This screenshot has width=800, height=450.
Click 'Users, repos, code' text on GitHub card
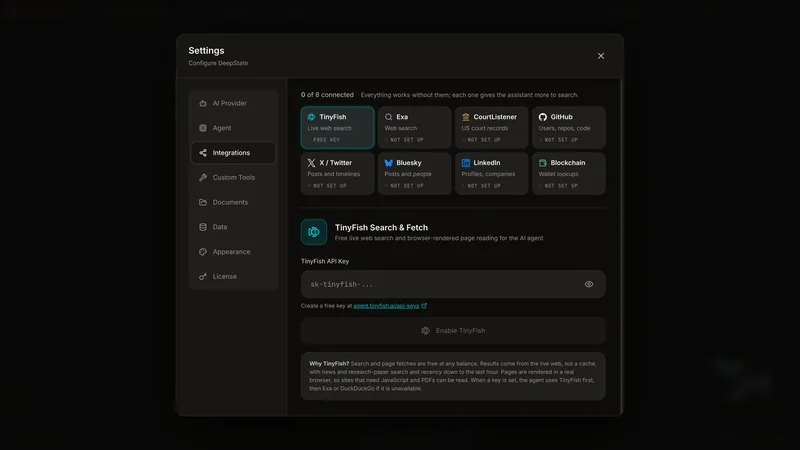click(x=564, y=128)
